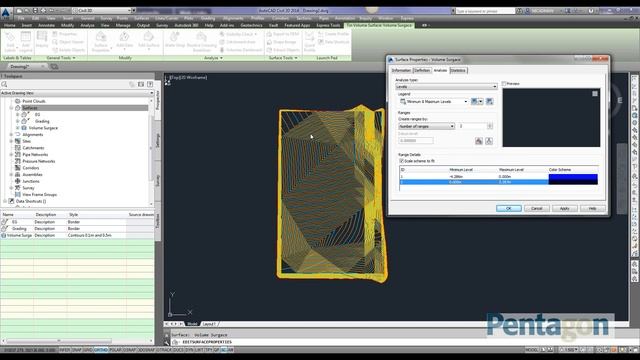Click the Resolve Crossing Breaklines icon

pyautogui.click(x=201, y=37)
